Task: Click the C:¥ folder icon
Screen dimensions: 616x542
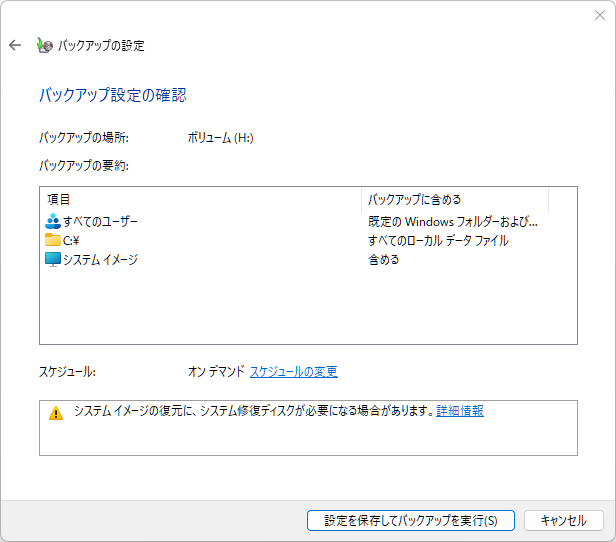Action: [53, 240]
